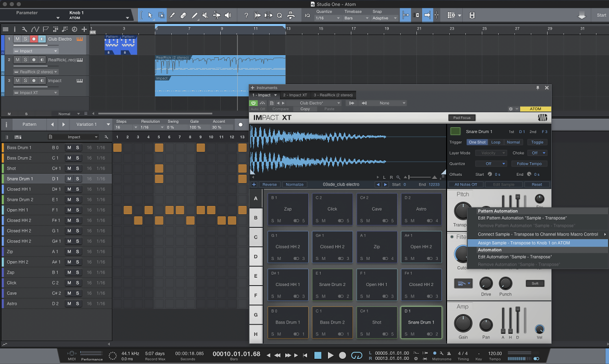Open the Variation 1 dropdown
The image size is (609, 364).
click(x=92, y=125)
